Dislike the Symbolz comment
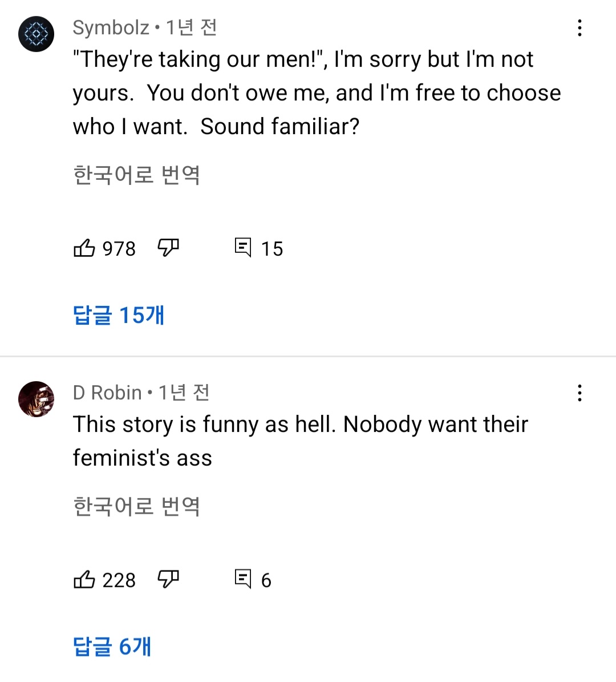Screen dimensions: 616x682 168,248
